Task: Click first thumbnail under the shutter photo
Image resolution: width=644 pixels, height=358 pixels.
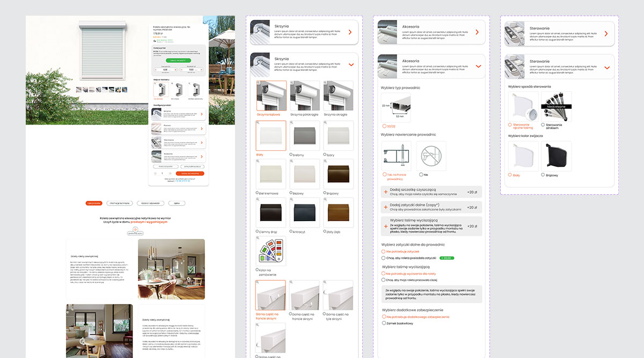Action: point(79,90)
